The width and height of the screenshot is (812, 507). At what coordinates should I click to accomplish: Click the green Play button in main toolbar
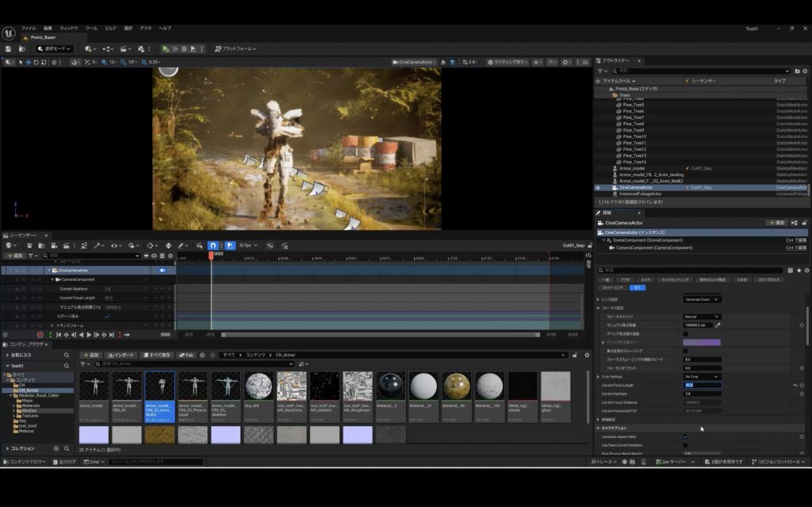[x=166, y=48]
